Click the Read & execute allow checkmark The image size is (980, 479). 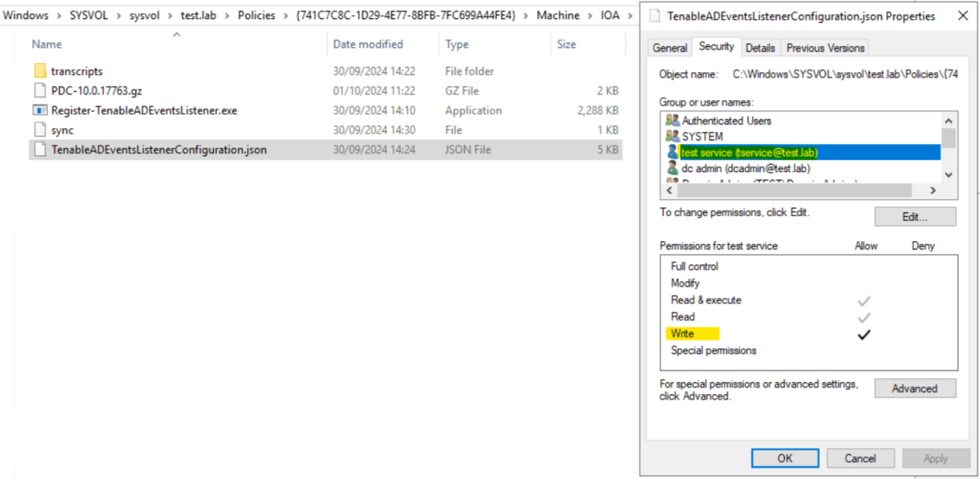(x=863, y=301)
